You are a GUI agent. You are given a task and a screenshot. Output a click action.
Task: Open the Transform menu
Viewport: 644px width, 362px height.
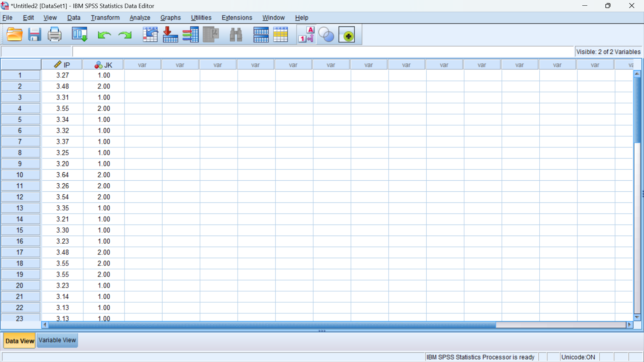(105, 18)
